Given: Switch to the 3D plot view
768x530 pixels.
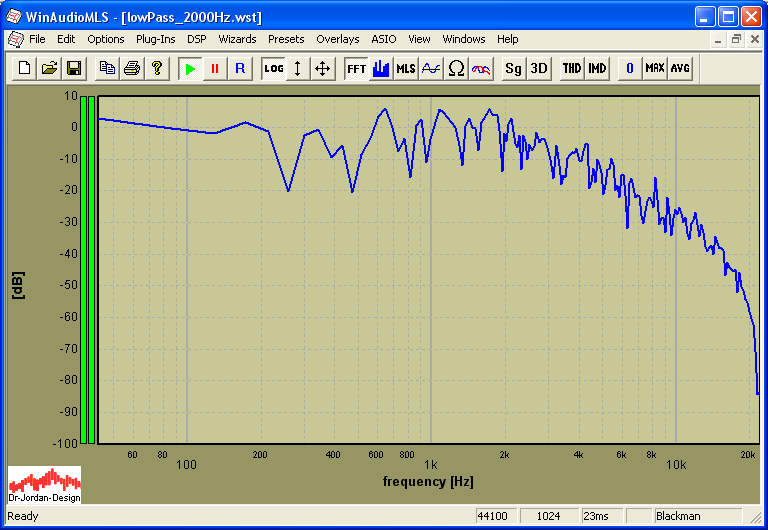Looking at the screenshot, I should [x=539, y=68].
